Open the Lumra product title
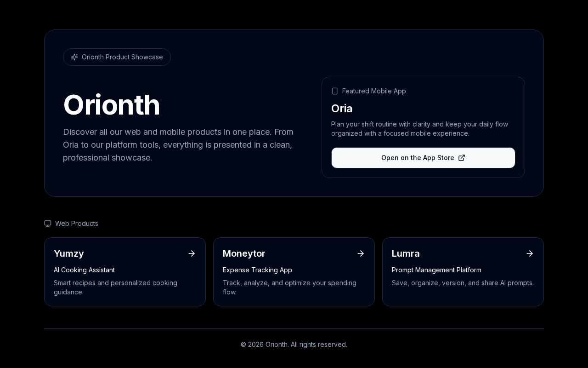Screen dimensions: 588x368 click(x=406, y=253)
